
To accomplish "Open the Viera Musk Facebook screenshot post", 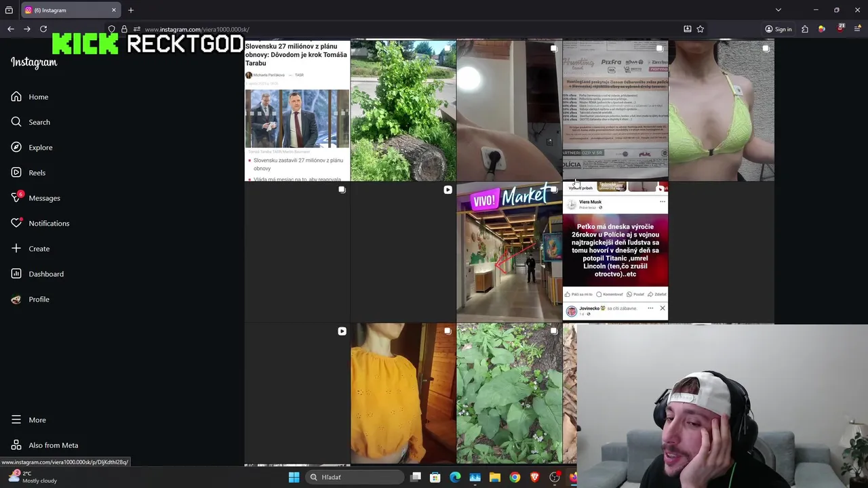I will click(x=615, y=252).
